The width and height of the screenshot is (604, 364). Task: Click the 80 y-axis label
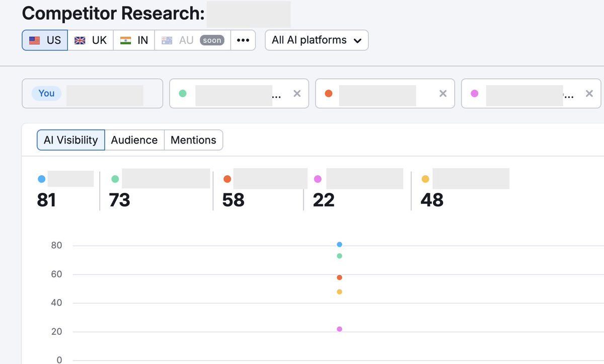point(56,245)
